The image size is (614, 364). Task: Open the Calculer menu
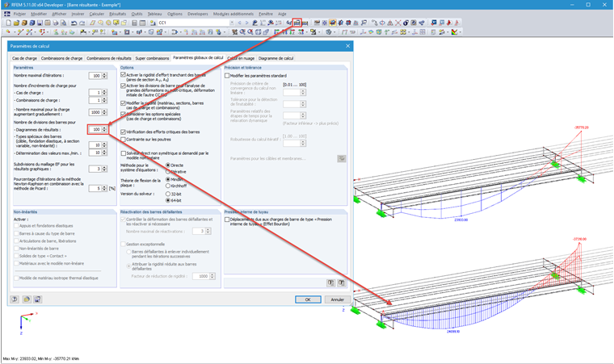[x=96, y=14]
